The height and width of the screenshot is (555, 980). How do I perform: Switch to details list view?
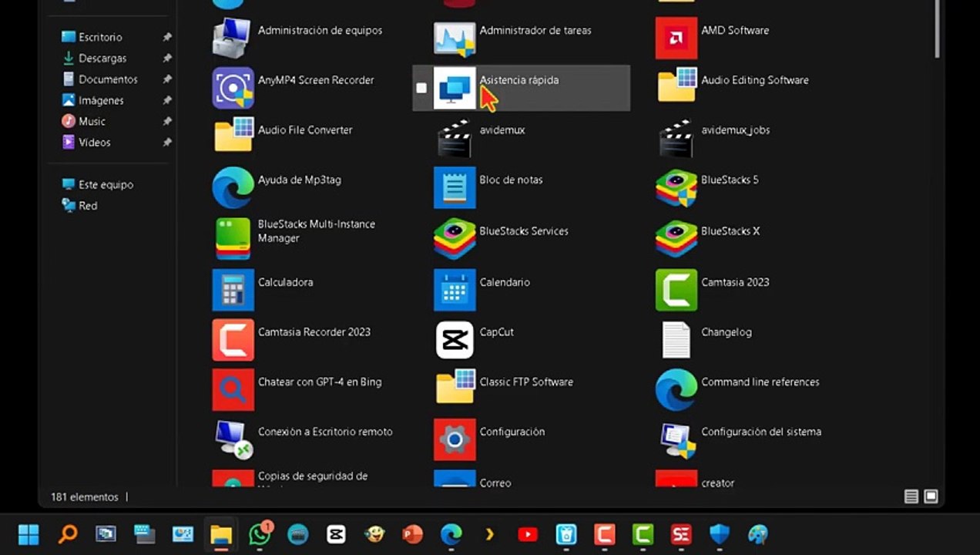tap(911, 497)
